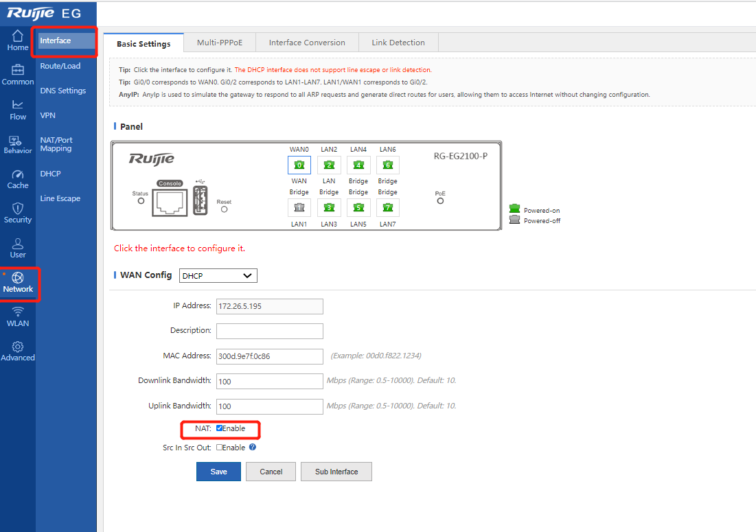Open the WLAN wifi icon
Screen dimensions: 756x532
[17, 312]
